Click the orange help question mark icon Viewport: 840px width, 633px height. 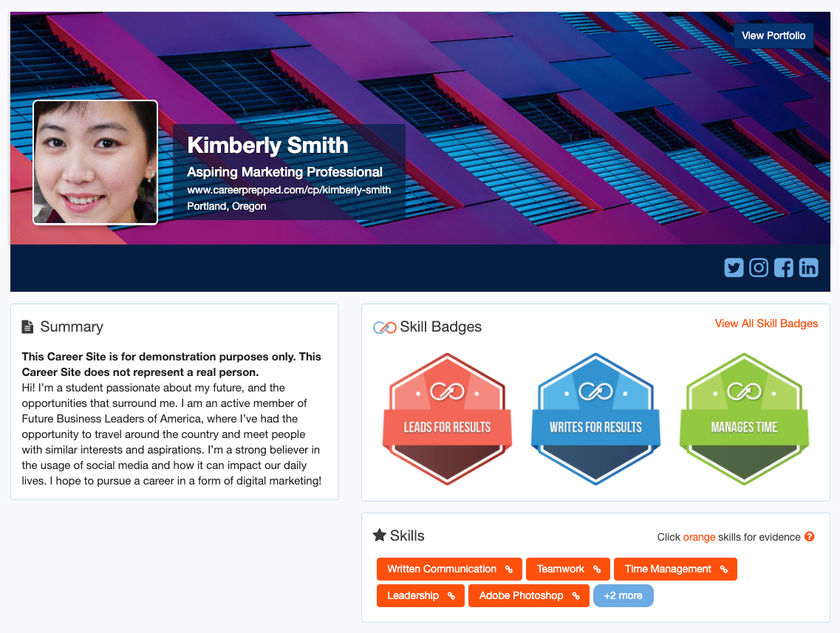(810, 537)
